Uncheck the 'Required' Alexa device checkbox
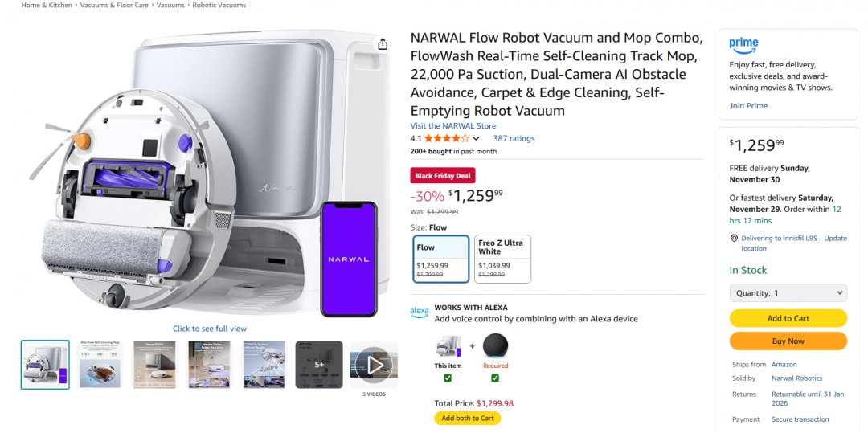This screenshot has width=868, height=433. coord(495,378)
